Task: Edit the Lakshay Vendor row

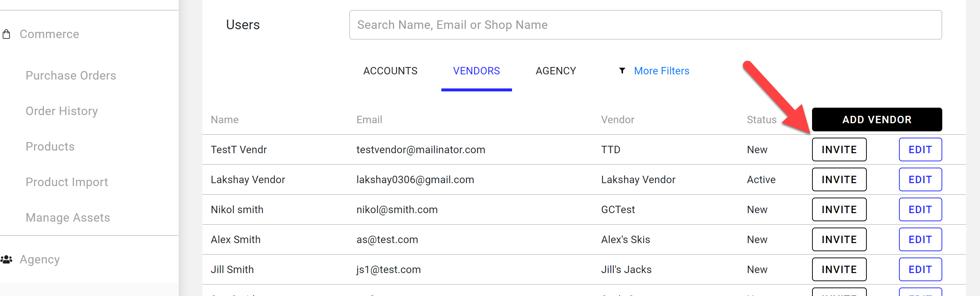Action: [920, 179]
